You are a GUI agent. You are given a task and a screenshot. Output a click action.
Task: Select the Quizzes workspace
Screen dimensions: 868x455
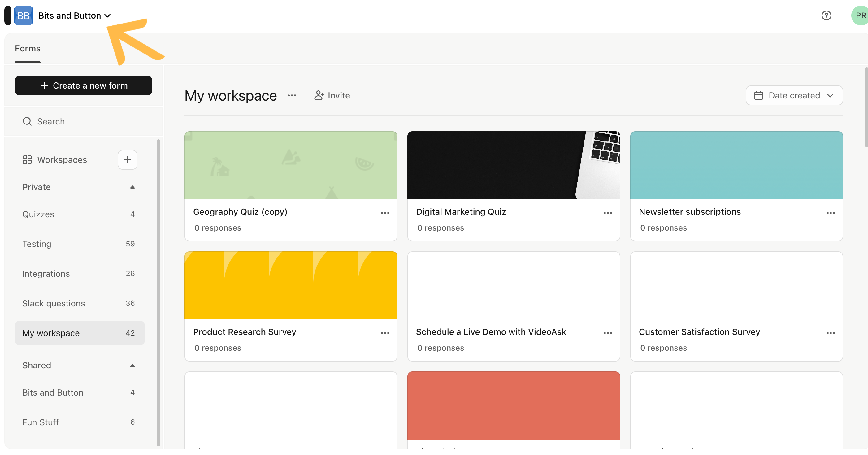[80, 214]
